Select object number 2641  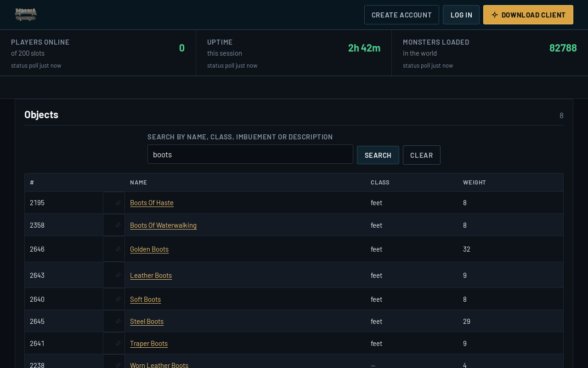click(x=37, y=343)
